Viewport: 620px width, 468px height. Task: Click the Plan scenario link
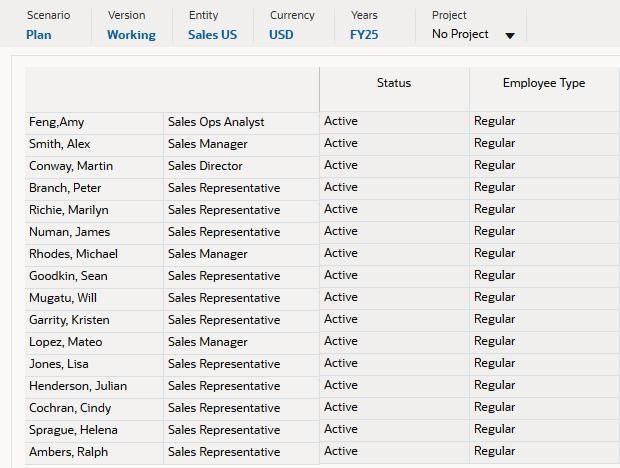(x=40, y=35)
